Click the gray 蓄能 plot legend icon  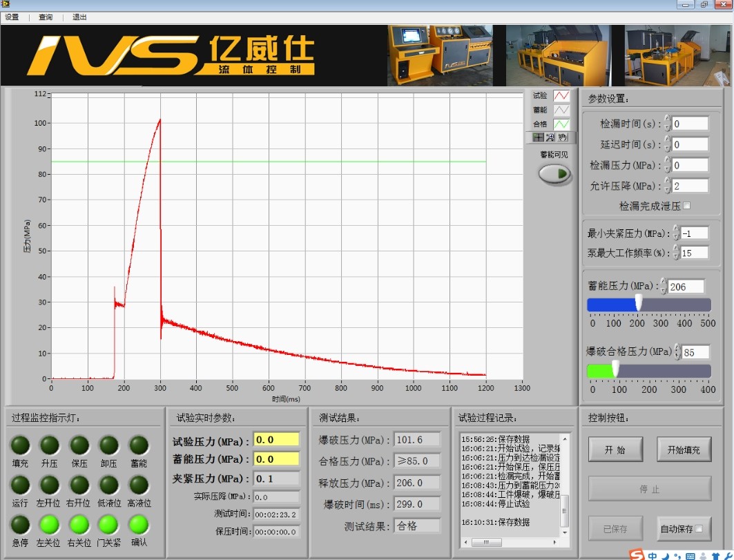tap(562, 110)
